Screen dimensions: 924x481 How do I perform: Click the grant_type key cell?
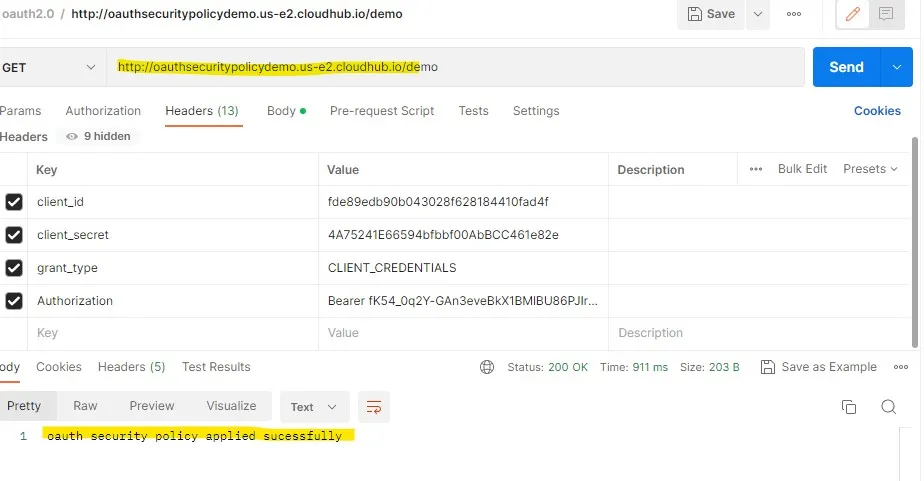tap(173, 268)
